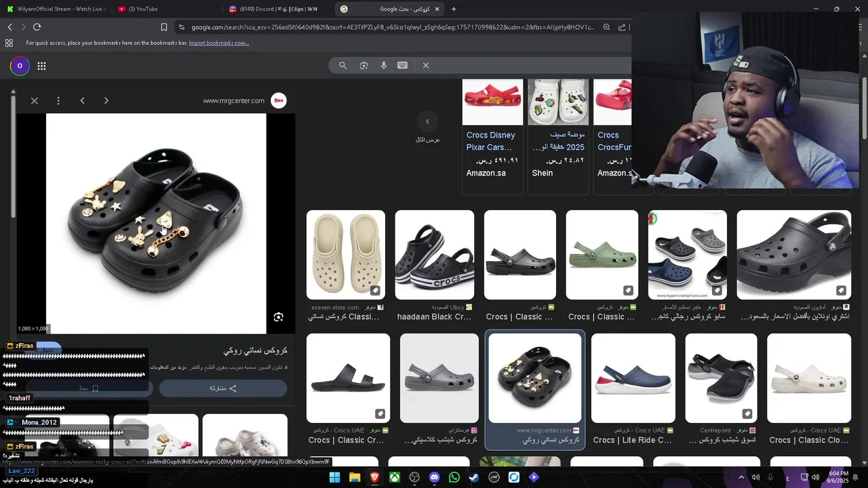Open Google account avatar
868x488 pixels.
coord(20,66)
